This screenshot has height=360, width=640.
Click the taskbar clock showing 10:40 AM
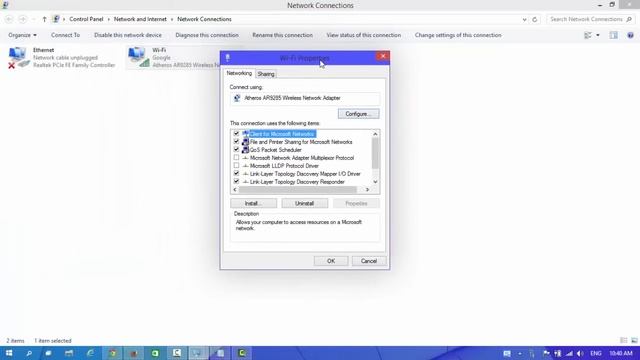(621, 353)
